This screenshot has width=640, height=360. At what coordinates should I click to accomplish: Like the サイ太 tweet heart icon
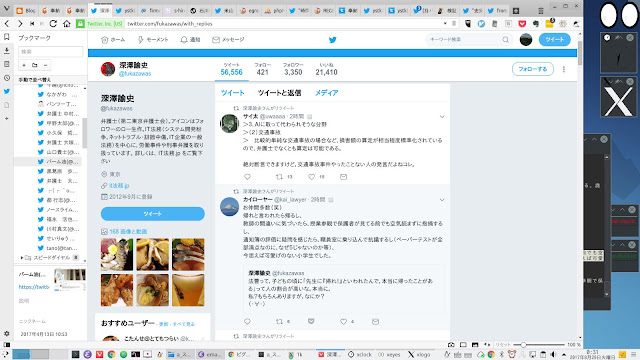click(311, 177)
